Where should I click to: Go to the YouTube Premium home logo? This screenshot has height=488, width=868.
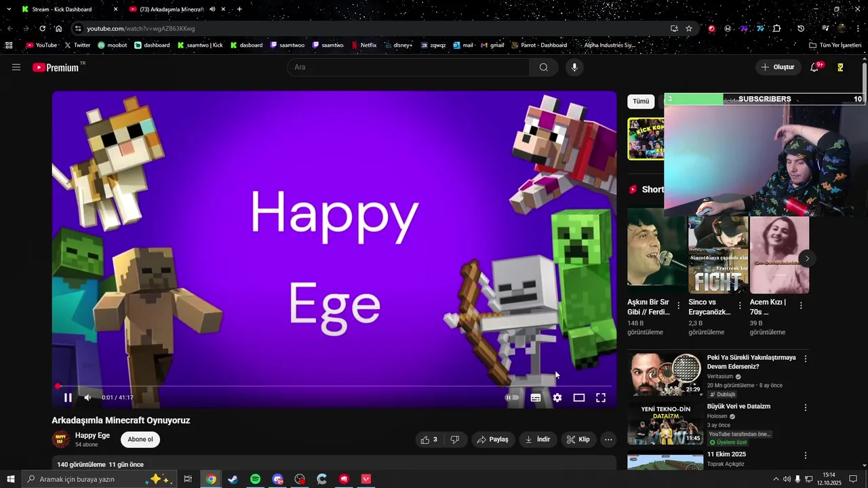click(x=57, y=67)
